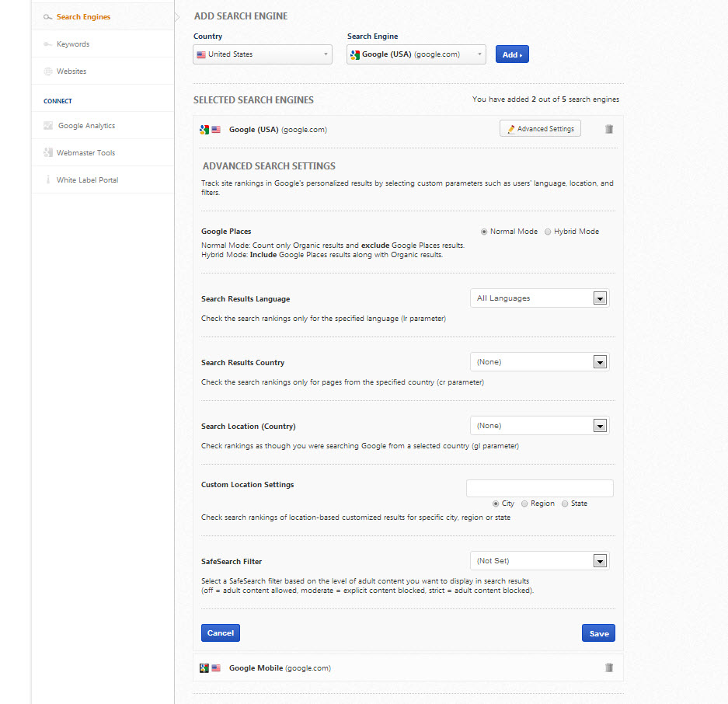
Task: Click the Websites gear icon
Action: click(x=48, y=71)
